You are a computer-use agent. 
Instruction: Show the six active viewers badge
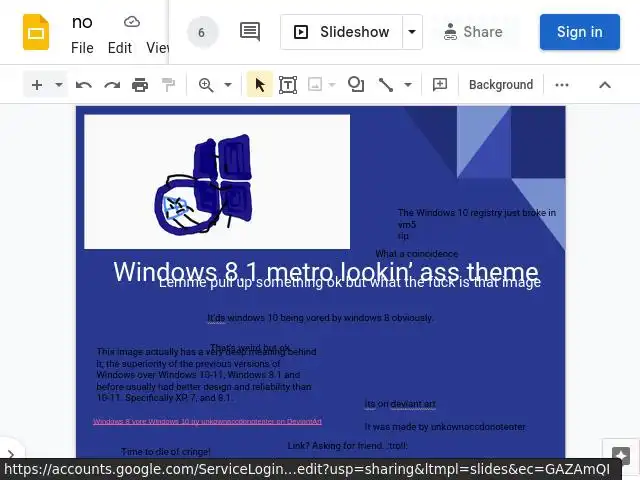coord(202,32)
